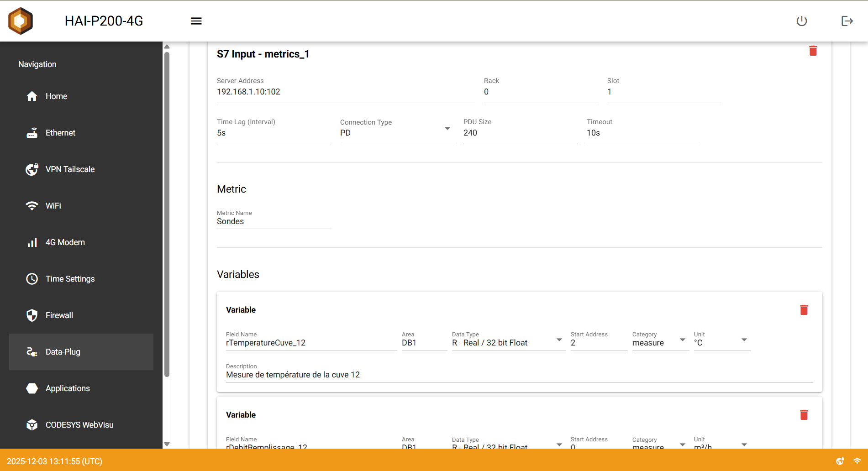Open the Firewall shield icon
This screenshot has width=868, height=471.
coord(32,315)
